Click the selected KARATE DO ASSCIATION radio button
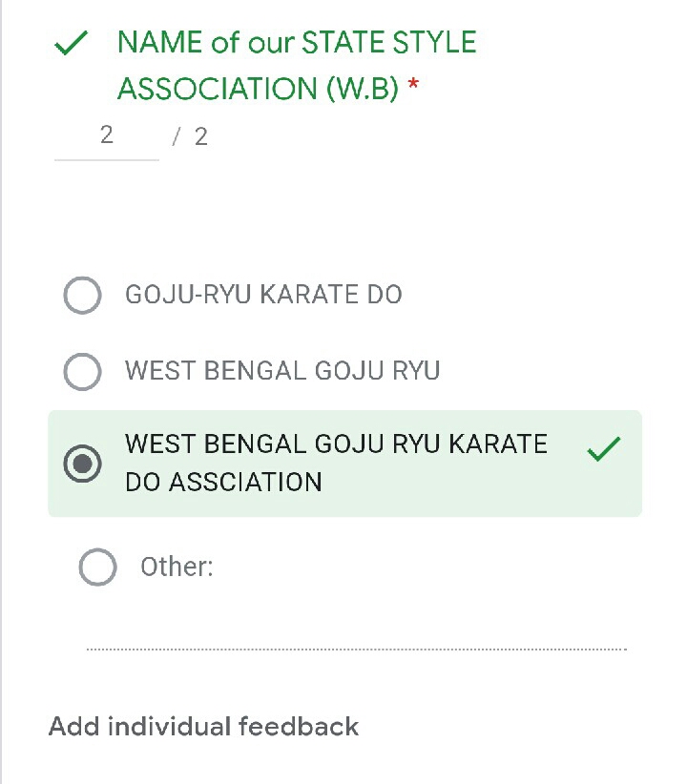The width and height of the screenshot is (687, 784). [82, 464]
